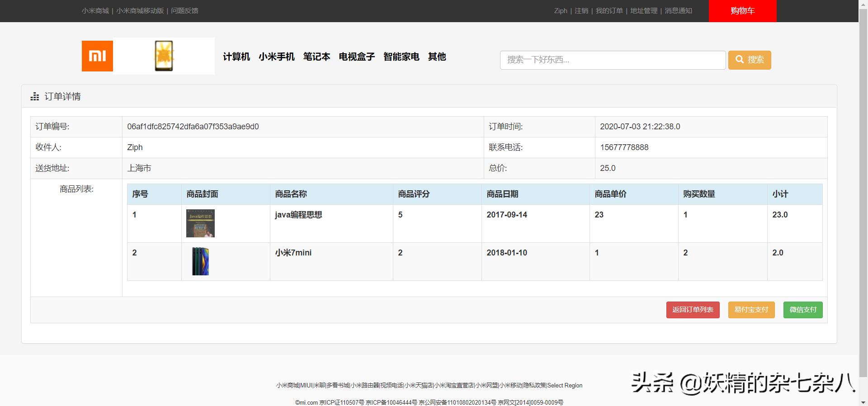Open the MIUI footer link
Image resolution: width=868 pixels, height=406 pixels.
click(x=306, y=386)
